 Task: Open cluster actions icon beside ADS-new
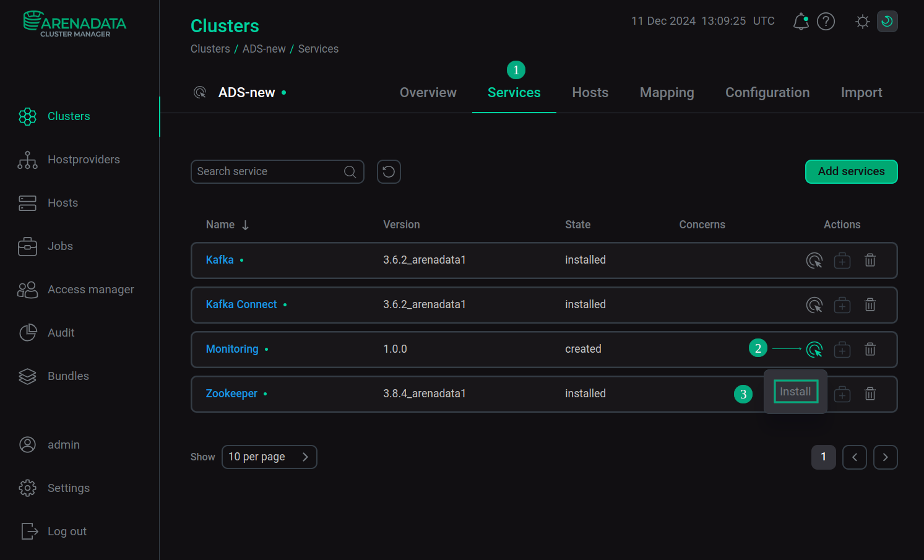tap(200, 93)
